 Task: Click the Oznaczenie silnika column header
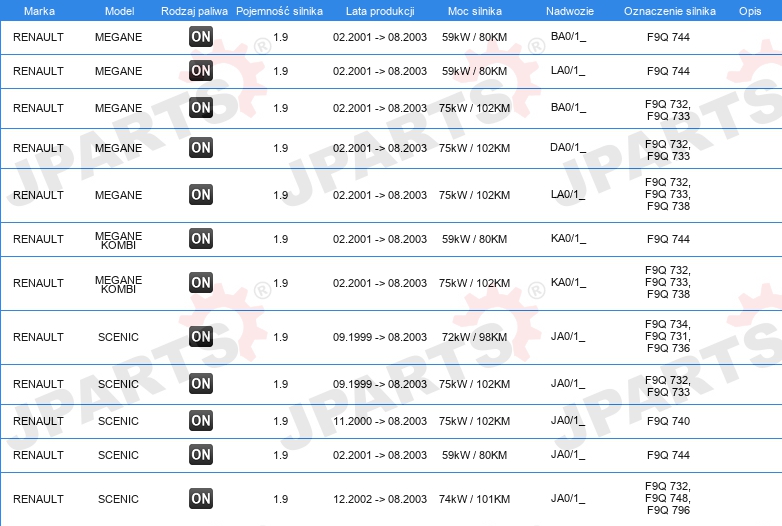[x=669, y=11]
